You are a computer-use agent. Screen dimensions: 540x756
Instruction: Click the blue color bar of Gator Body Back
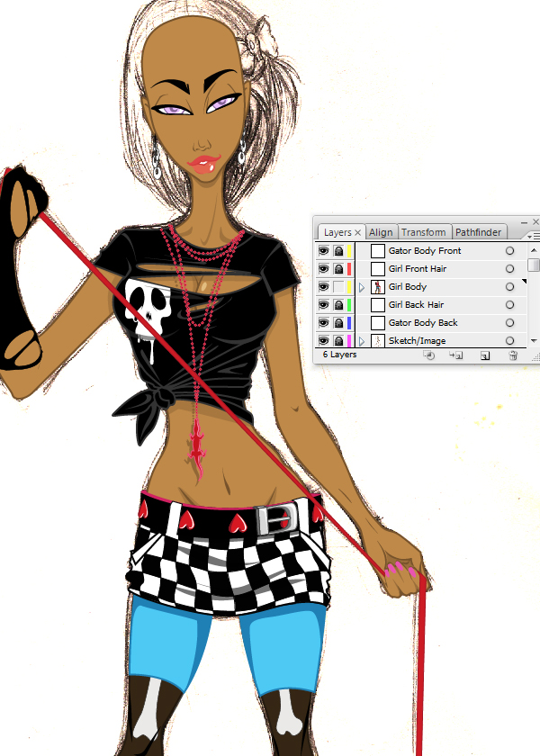[349, 322]
